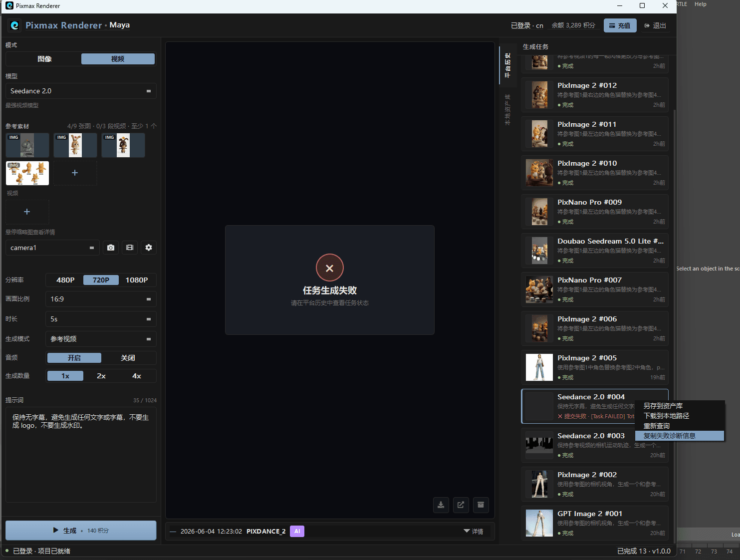Click the archive box icon below the preview

481,505
